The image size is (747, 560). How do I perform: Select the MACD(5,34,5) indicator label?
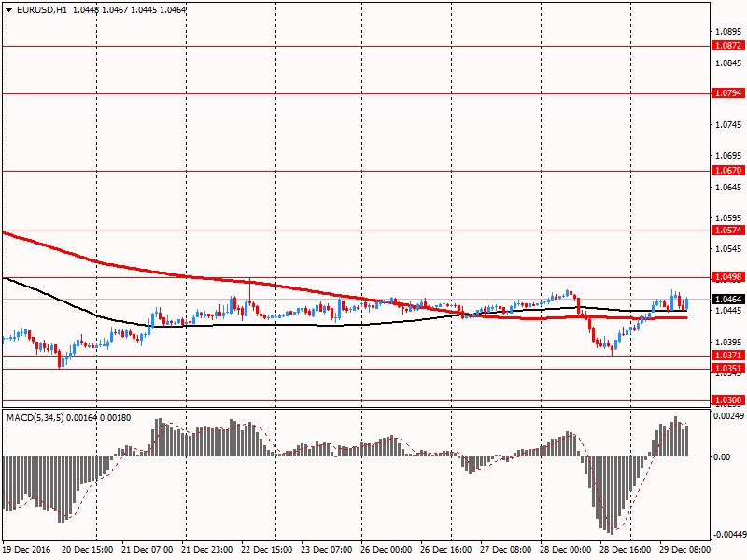click(35, 418)
